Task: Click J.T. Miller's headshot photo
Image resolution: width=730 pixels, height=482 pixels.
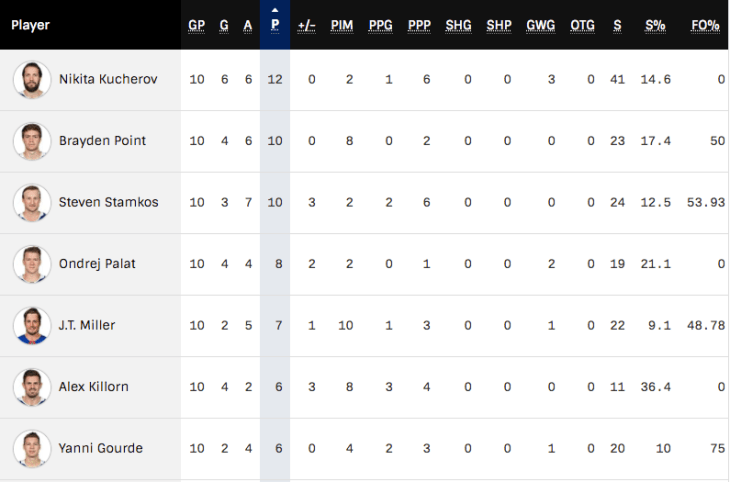Action: pos(32,326)
